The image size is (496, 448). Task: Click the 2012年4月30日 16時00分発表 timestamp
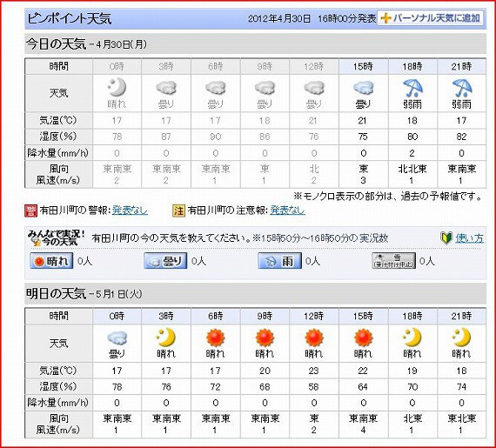click(x=312, y=18)
